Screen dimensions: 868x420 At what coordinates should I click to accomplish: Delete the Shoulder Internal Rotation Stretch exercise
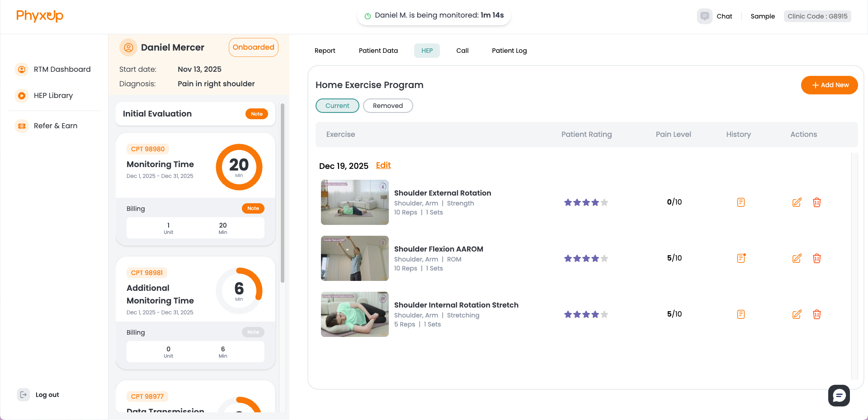click(817, 314)
